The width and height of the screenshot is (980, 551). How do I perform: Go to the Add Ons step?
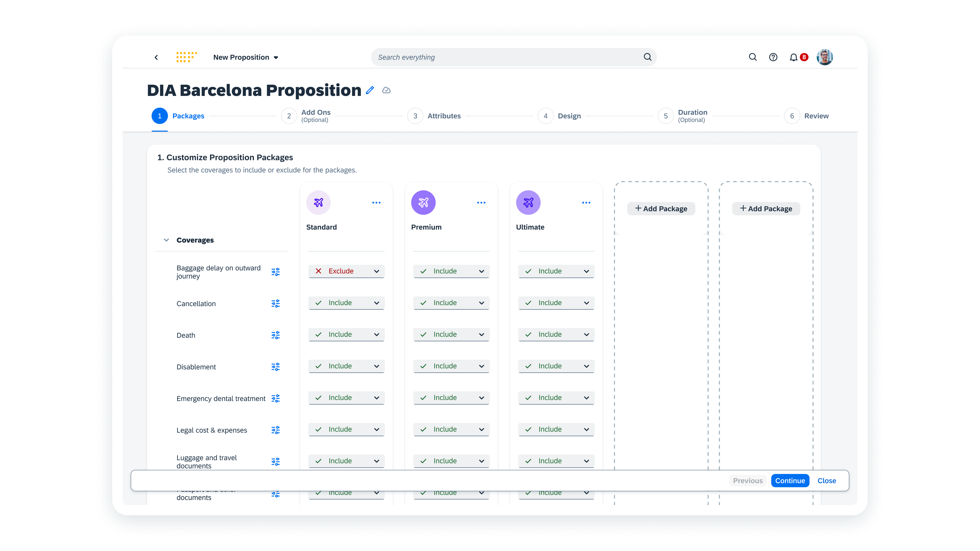(306, 116)
